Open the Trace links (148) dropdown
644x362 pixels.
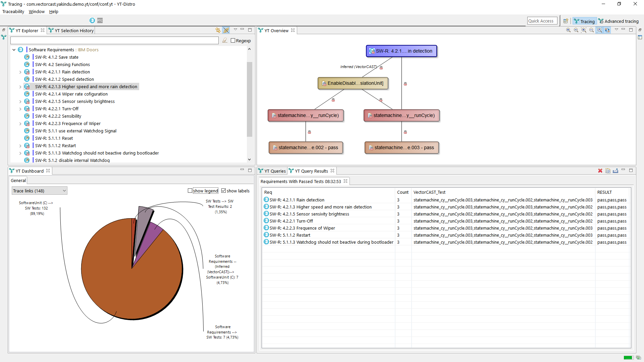(39, 191)
